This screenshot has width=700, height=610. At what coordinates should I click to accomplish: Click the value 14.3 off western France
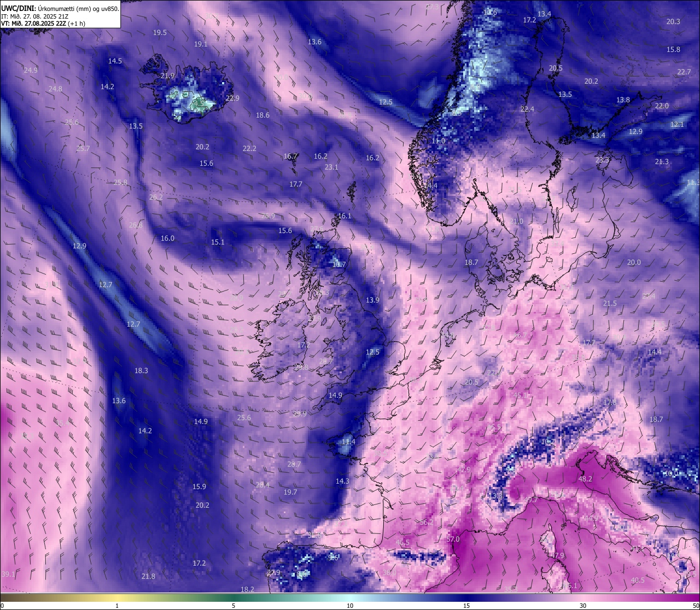[x=342, y=481]
